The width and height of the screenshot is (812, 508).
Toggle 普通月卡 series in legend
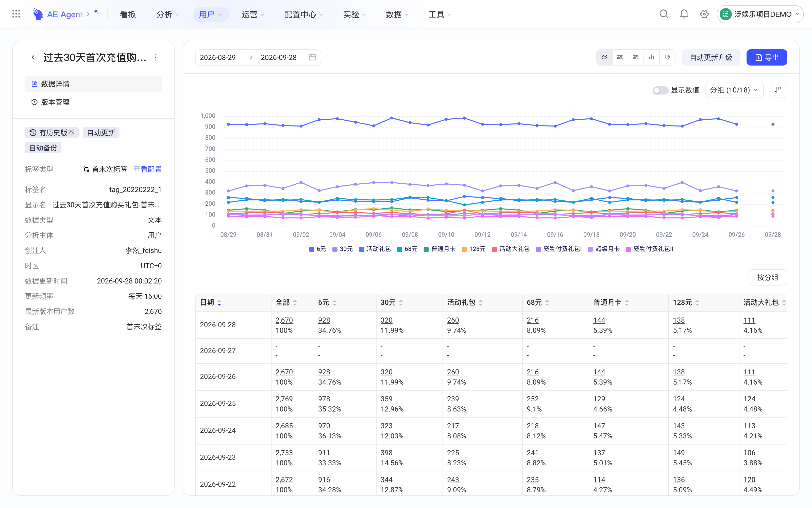click(439, 249)
